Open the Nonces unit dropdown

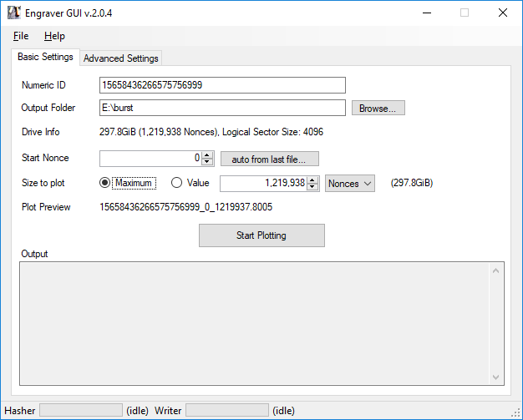(x=350, y=184)
